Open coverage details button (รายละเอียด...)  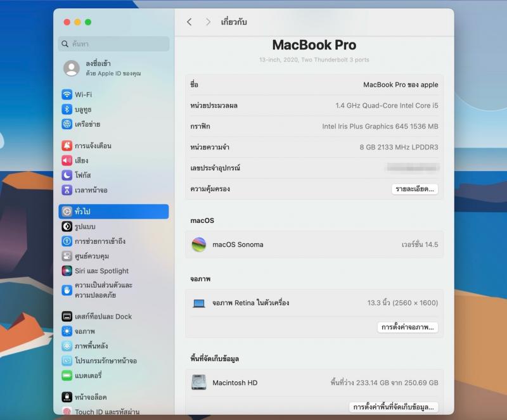coord(415,189)
